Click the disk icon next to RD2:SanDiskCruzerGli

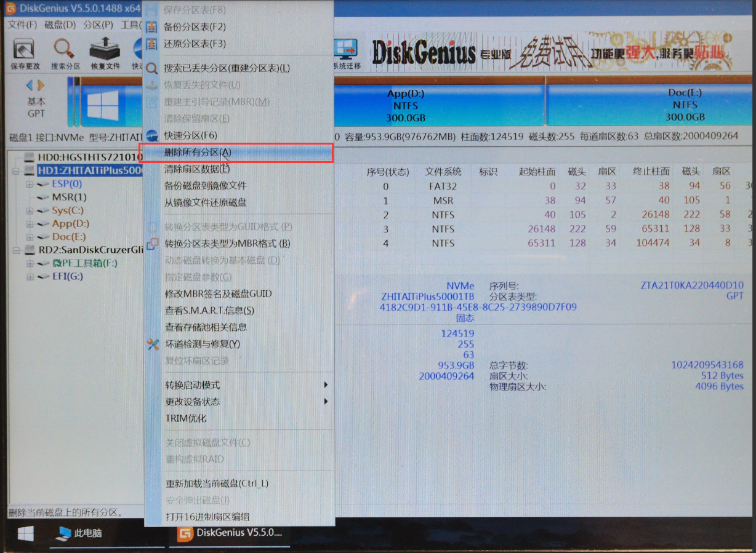pyautogui.click(x=30, y=250)
